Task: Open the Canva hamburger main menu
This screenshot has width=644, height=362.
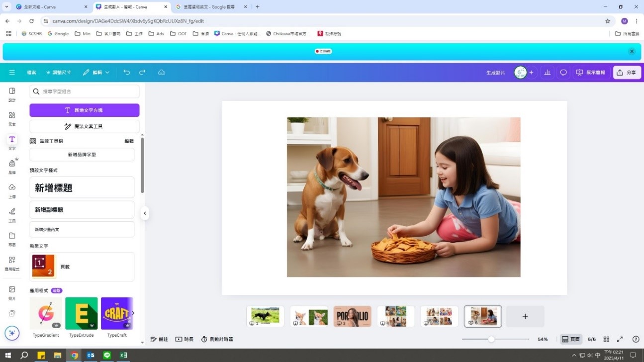Action: point(12,72)
